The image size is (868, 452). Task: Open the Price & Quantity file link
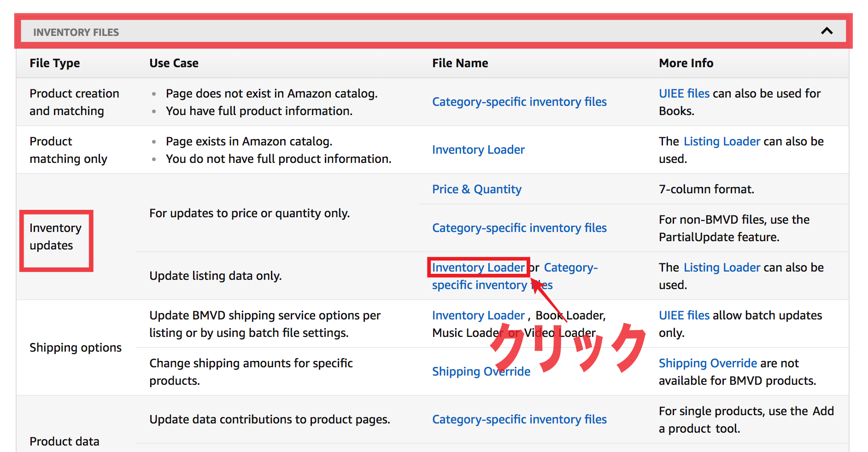[477, 189]
